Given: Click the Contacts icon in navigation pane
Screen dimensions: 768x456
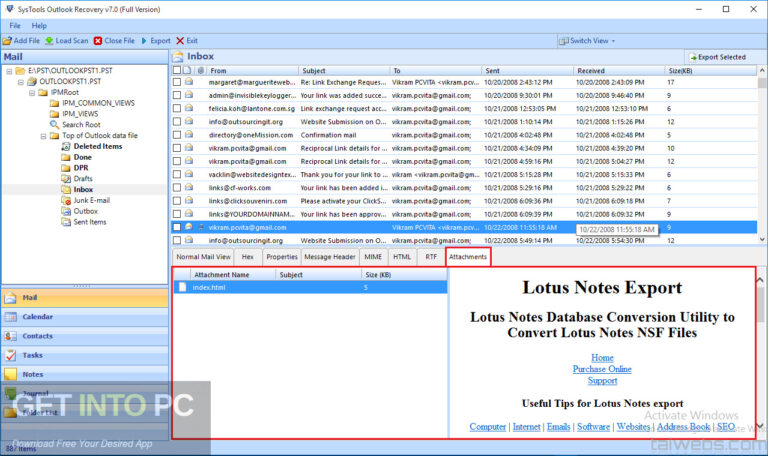Looking at the screenshot, I should 10,336.
